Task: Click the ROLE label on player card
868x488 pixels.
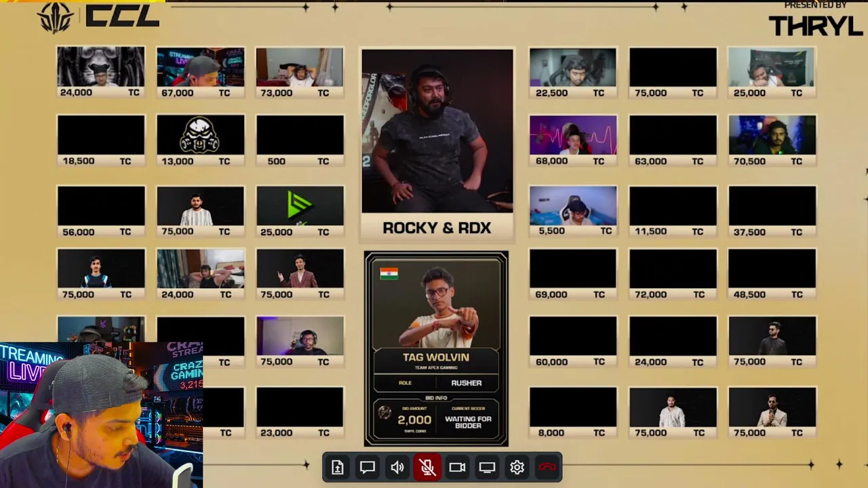Action: [405, 383]
